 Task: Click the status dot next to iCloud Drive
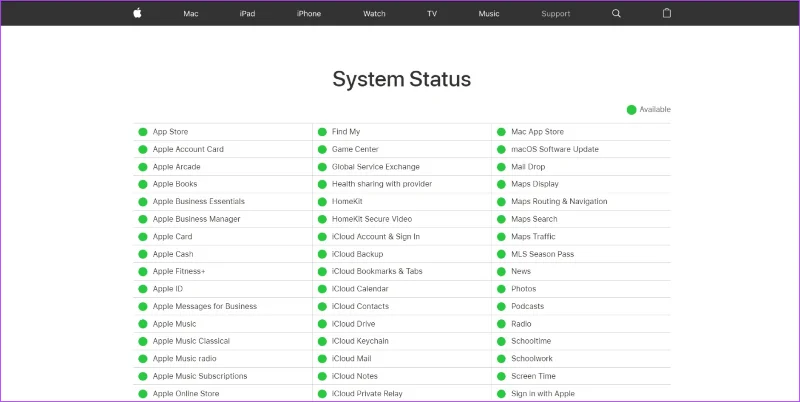click(x=322, y=324)
